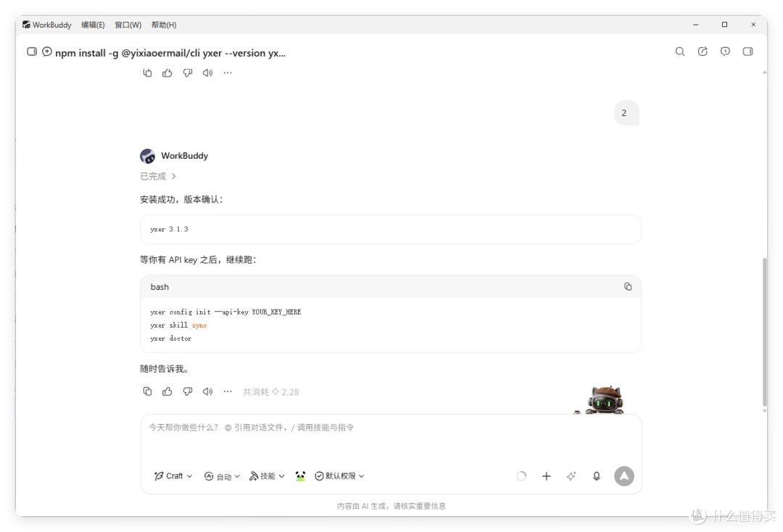
Task: Open the Craft mode dropdown
Action: pos(173,476)
